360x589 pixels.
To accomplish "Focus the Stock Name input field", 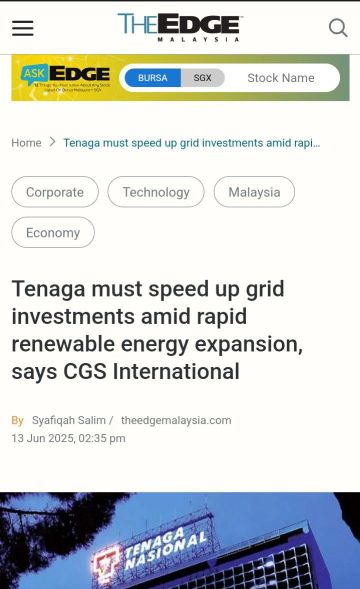I will point(281,78).
